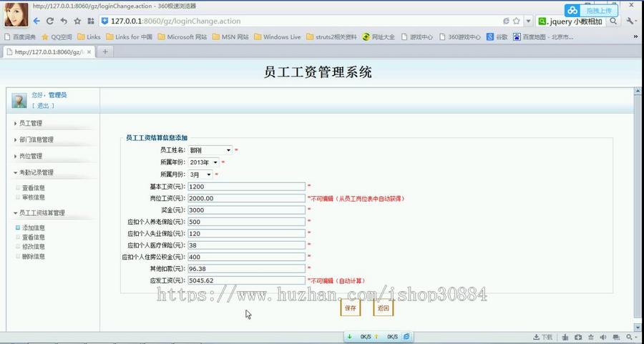Click the 应扣个人医疗保险 input field

(246, 245)
